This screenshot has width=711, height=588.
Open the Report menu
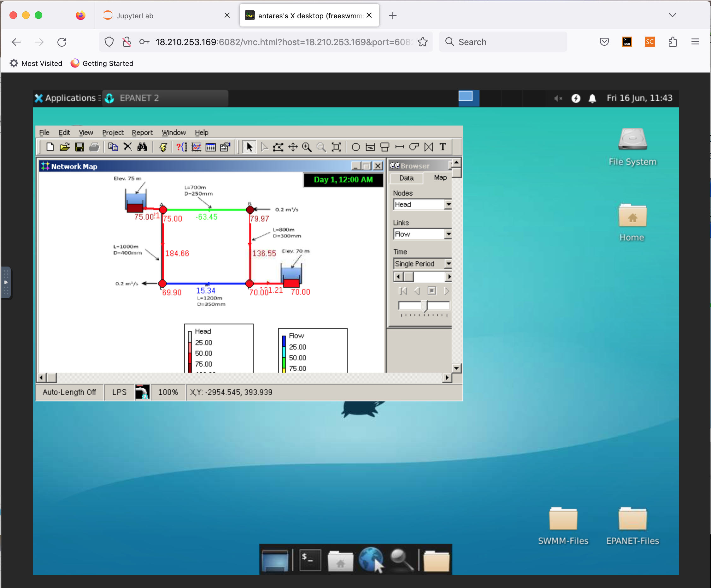coord(142,132)
